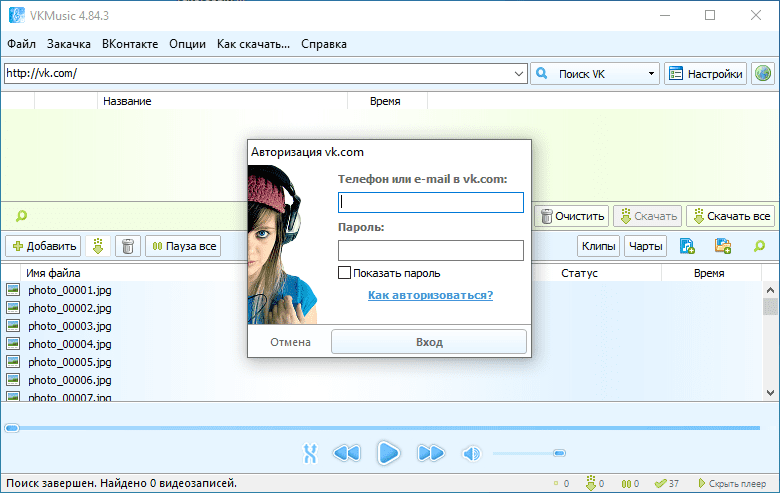
Task: Click the Пауза все button
Action: pos(184,246)
